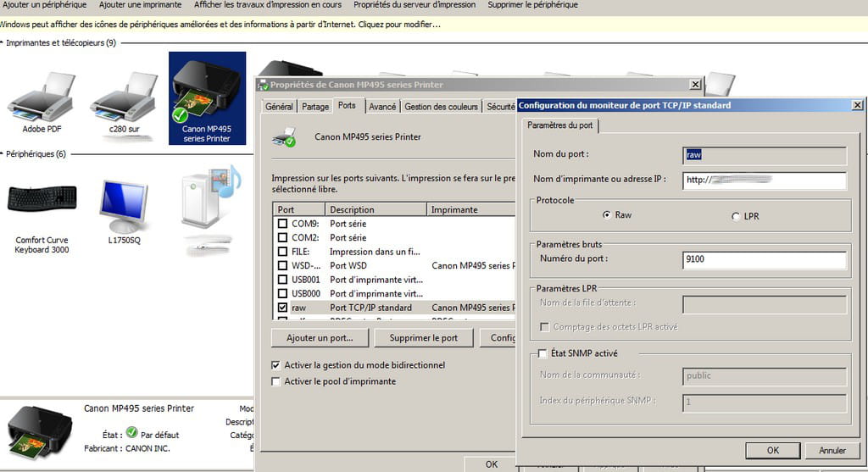Screen dimensions: 868x472
Task: Check the COM2: port checkbox
Action: pos(282,237)
